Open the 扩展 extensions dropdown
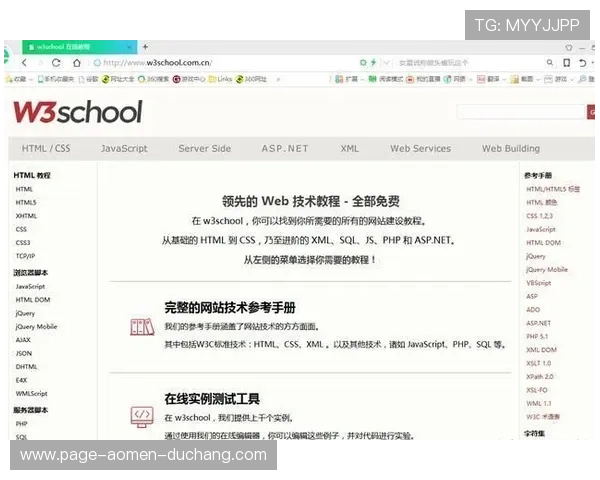The height and width of the screenshot is (480, 600). point(349,79)
